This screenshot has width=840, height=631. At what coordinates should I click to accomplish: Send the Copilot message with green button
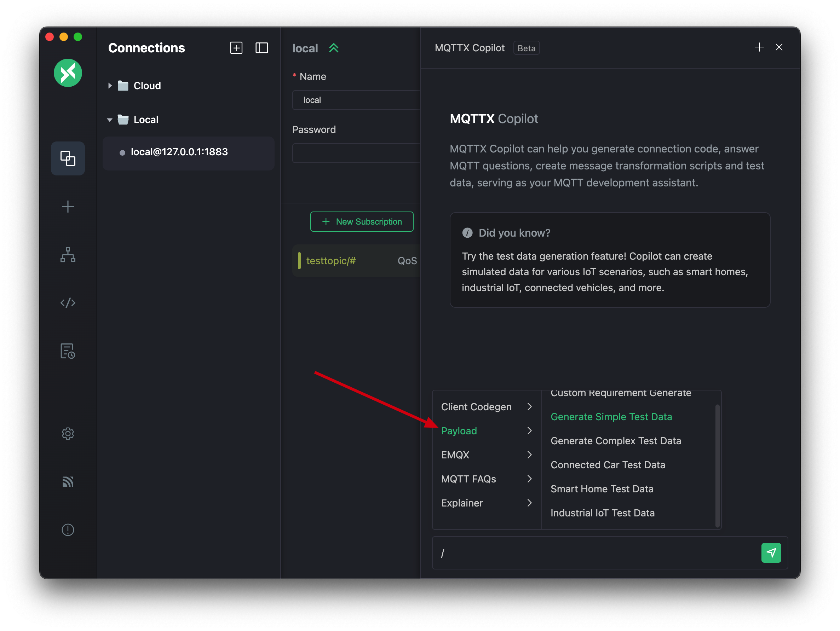pyautogui.click(x=771, y=552)
